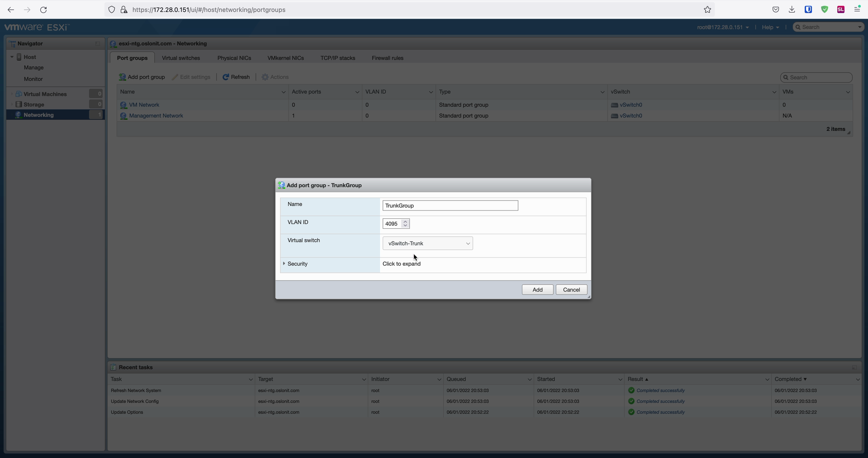Viewport: 868px width, 458px height.
Task: Click the Add port group dialog title icon
Action: pyautogui.click(x=281, y=185)
